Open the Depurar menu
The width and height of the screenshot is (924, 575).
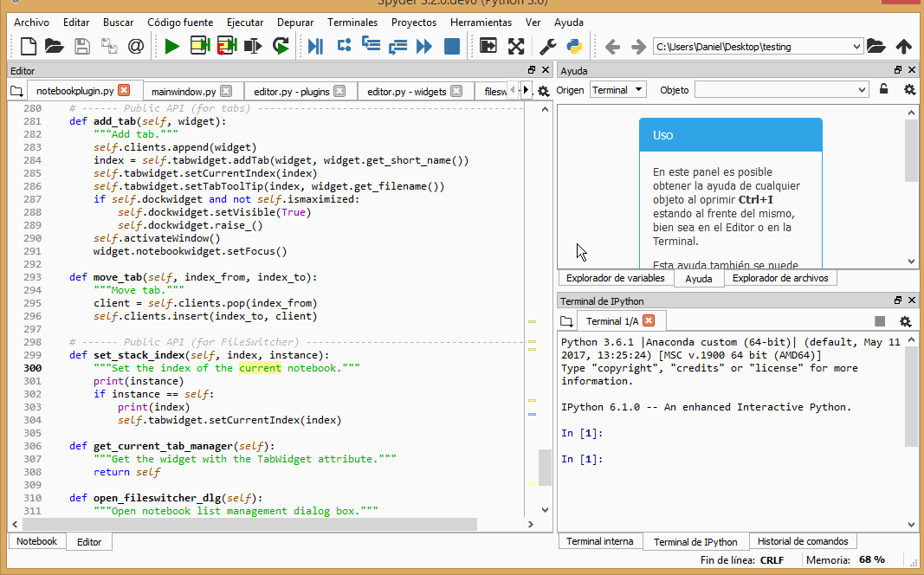click(x=295, y=23)
